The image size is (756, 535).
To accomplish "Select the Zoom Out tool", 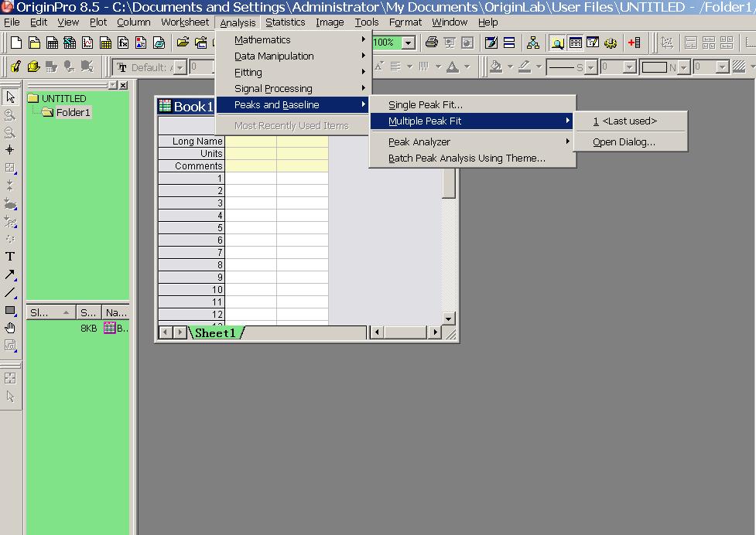I will pos(10,132).
